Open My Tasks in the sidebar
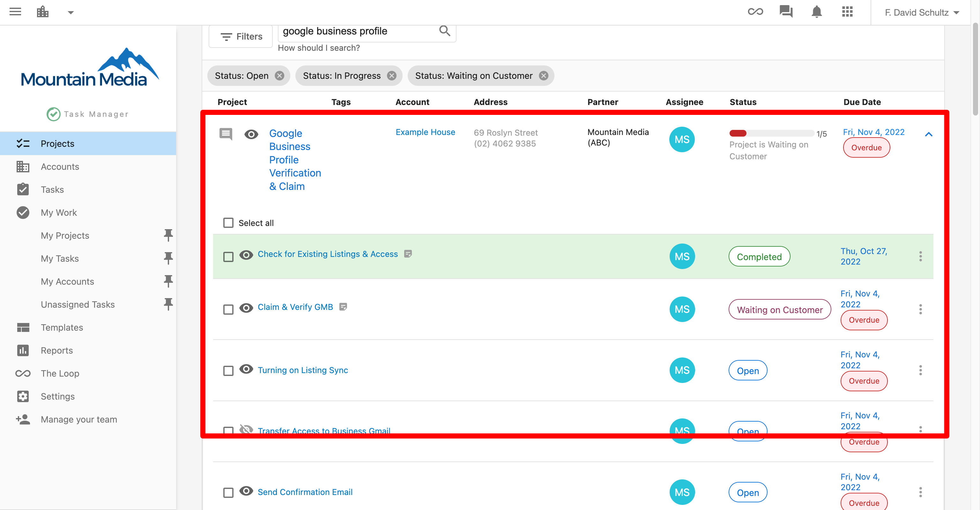The image size is (980, 510). pyautogui.click(x=60, y=259)
